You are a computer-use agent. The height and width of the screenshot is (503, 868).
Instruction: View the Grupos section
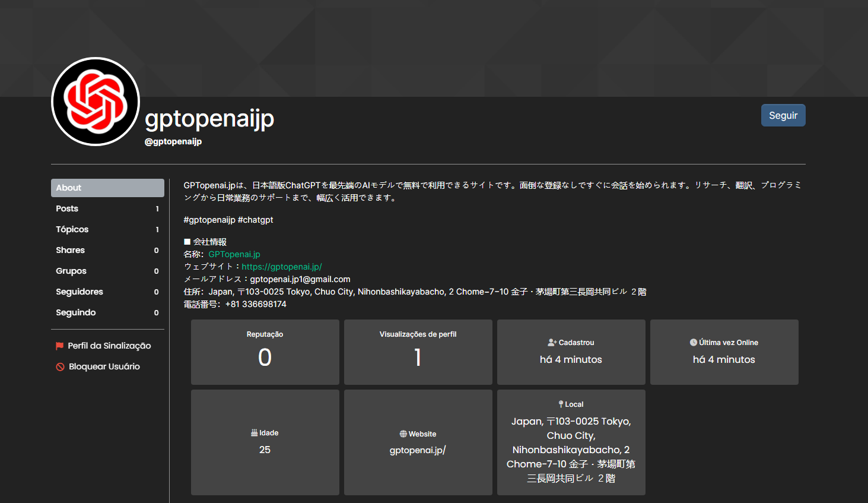coord(107,271)
